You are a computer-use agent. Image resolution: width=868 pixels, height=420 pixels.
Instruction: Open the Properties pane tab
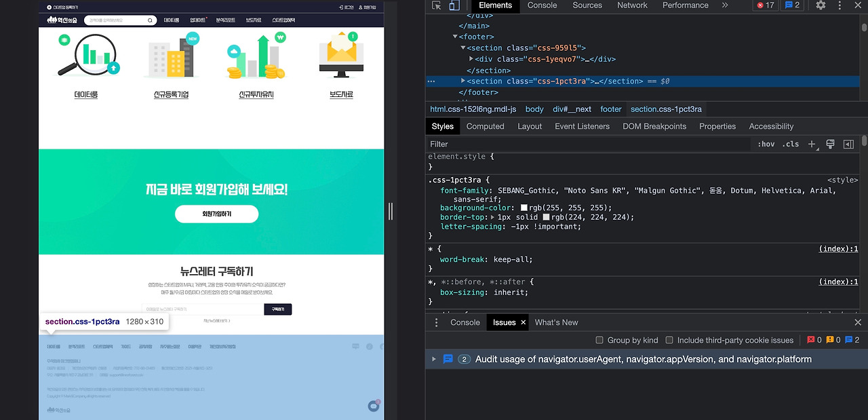tap(717, 126)
